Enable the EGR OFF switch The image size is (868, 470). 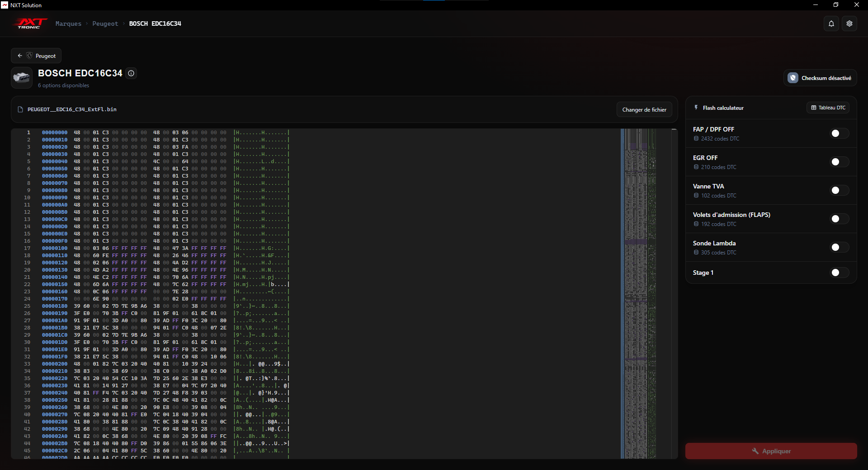(x=840, y=162)
